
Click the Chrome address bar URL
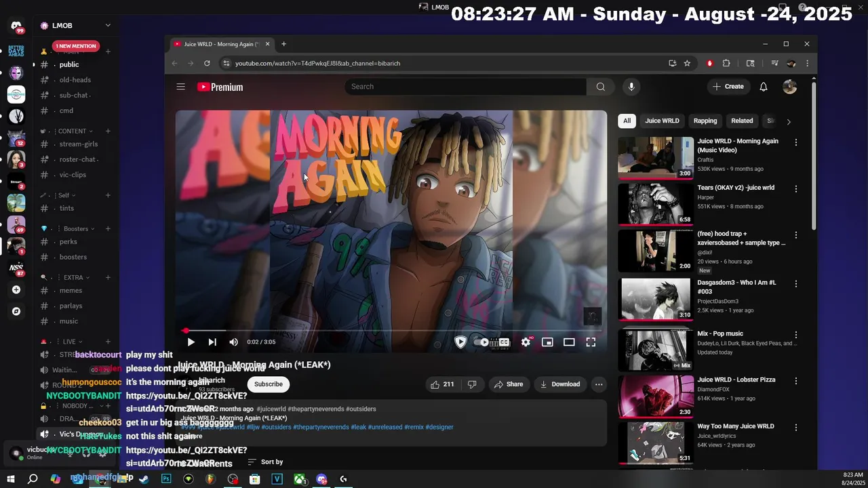coord(317,63)
